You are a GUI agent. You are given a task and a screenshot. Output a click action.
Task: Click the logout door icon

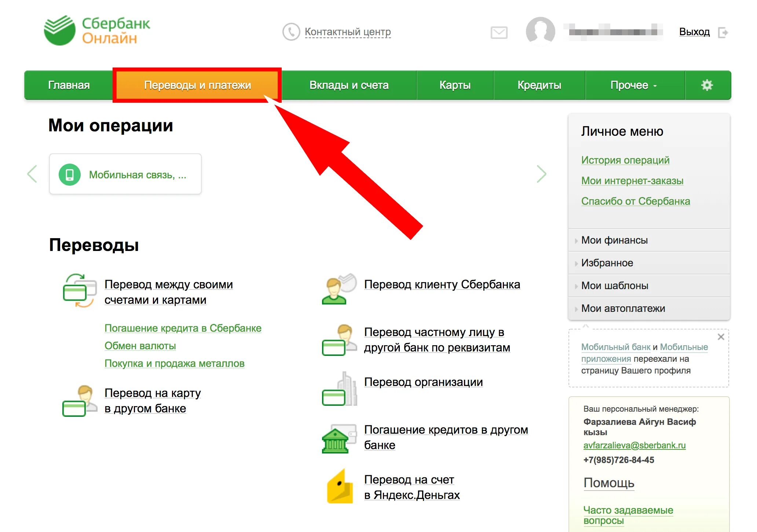click(723, 32)
